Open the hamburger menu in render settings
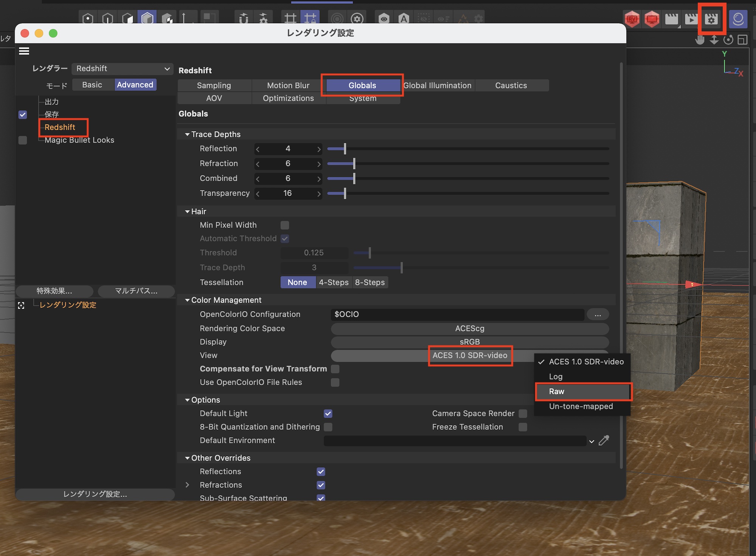Viewport: 756px width, 556px height. click(24, 51)
